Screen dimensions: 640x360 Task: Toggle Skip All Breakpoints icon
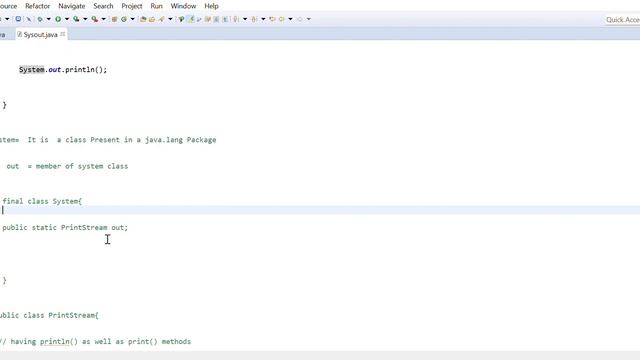[x=29, y=19]
